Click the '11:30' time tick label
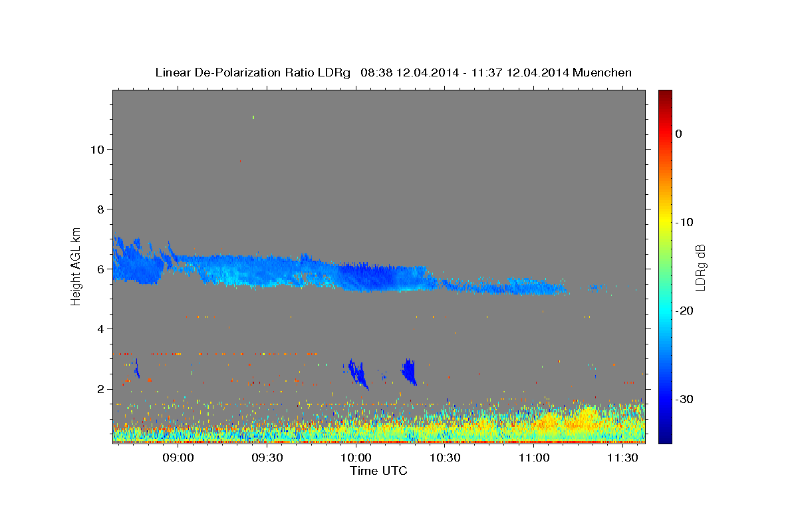This screenshot has width=798, height=532. click(622, 458)
